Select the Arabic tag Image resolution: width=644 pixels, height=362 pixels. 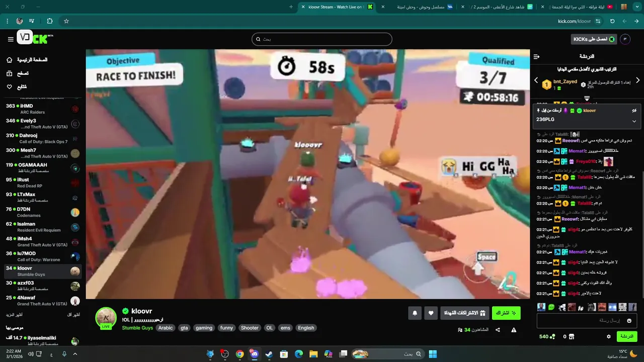pos(166,328)
